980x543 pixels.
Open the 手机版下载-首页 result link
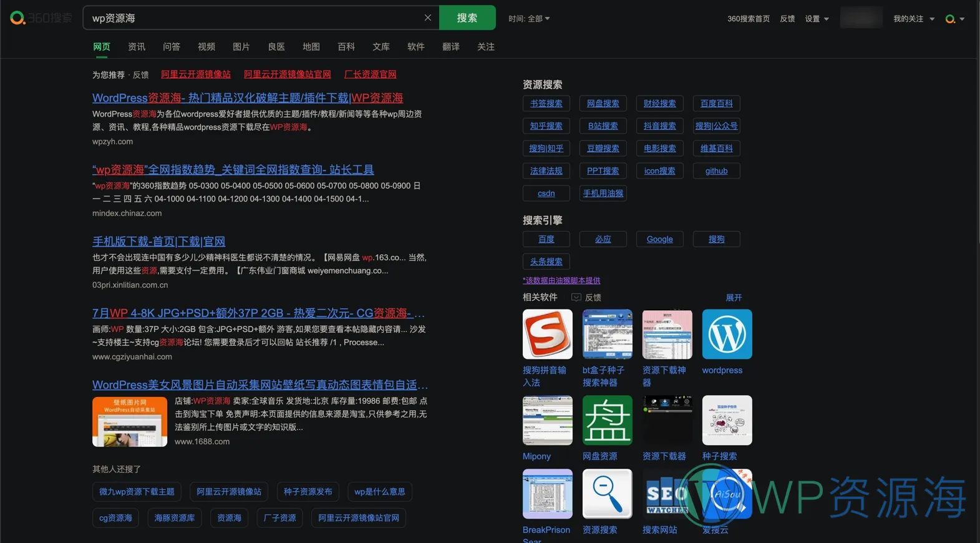click(159, 242)
